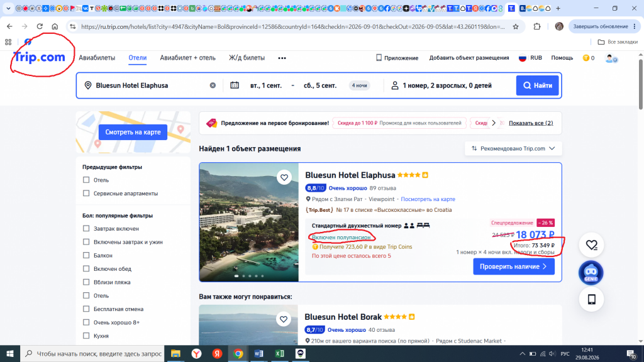Viewport: 644px width, 362px height.
Task: Add Bluesun Hotel Elaphusa to favorites heart
Action: [284, 177]
